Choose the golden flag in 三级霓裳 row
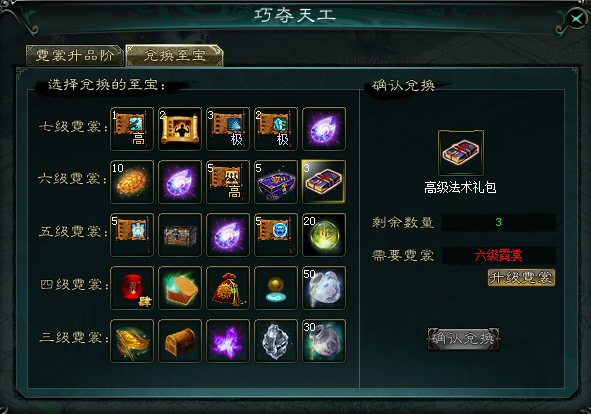Viewport: 591px width, 414px height. [x=132, y=341]
